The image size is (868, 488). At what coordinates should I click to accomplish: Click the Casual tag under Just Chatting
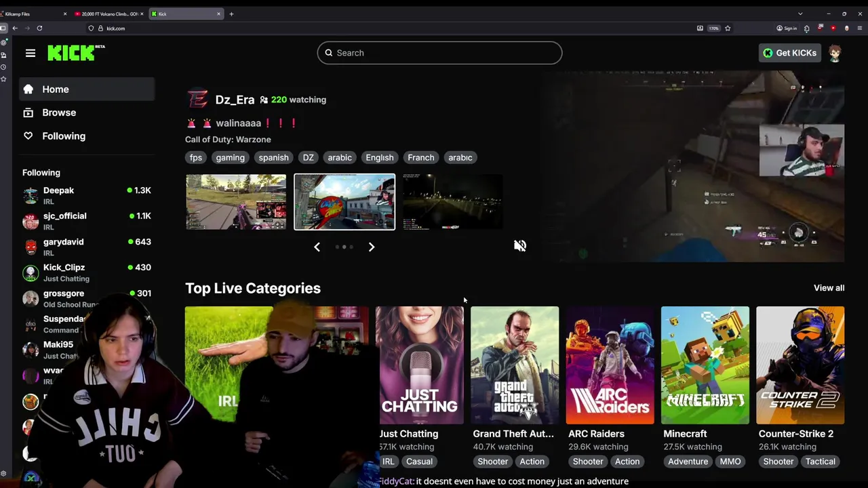point(419,462)
